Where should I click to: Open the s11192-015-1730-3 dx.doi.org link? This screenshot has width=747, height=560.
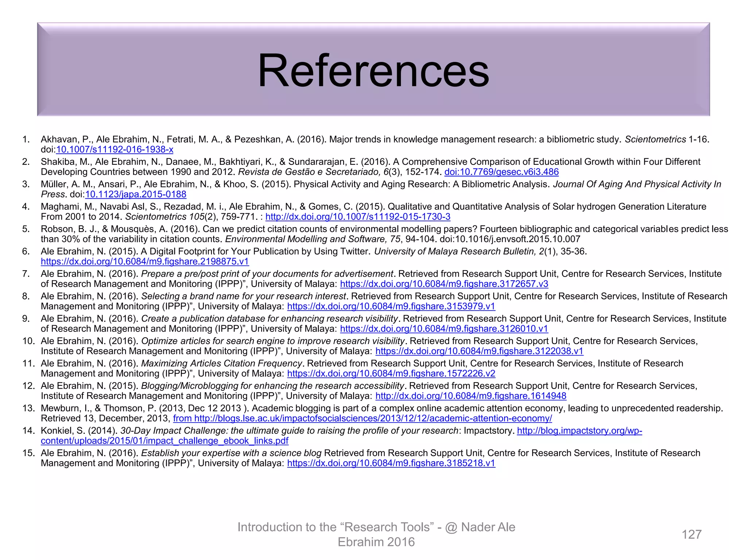click(358, 217)
